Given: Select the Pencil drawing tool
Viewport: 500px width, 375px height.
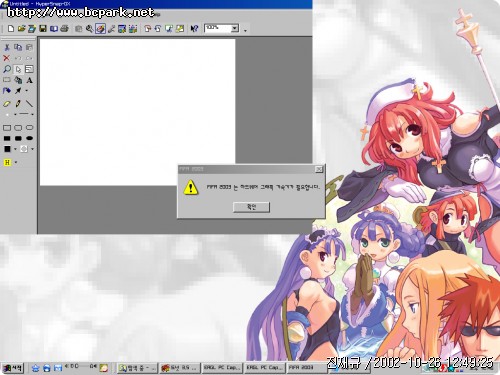Looking at the screenshot, I should tap(18, 104).
